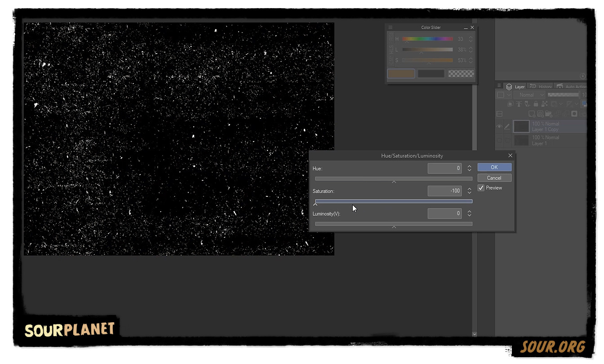Set clipping to the layer below
604x364 pixels.
tap(511, 104)
